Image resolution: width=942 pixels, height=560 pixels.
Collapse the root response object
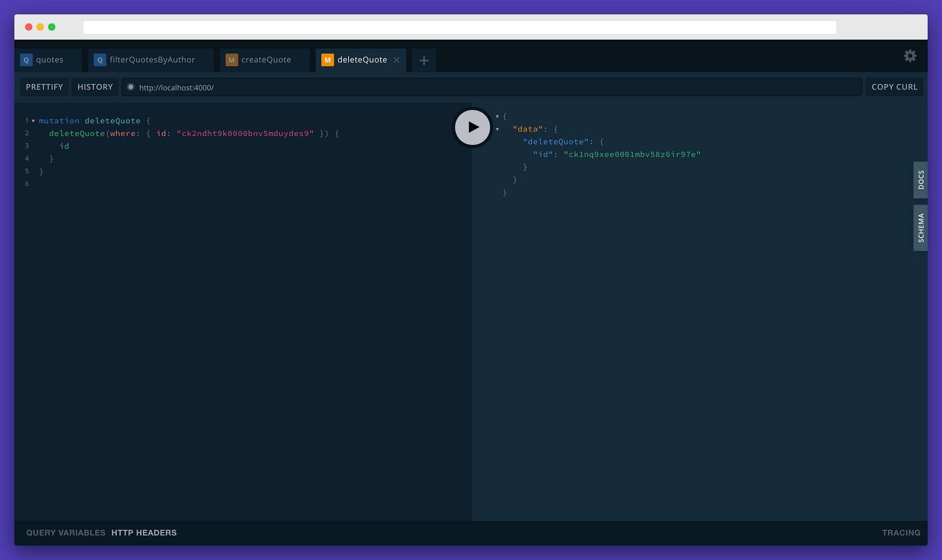click(497, 116)
